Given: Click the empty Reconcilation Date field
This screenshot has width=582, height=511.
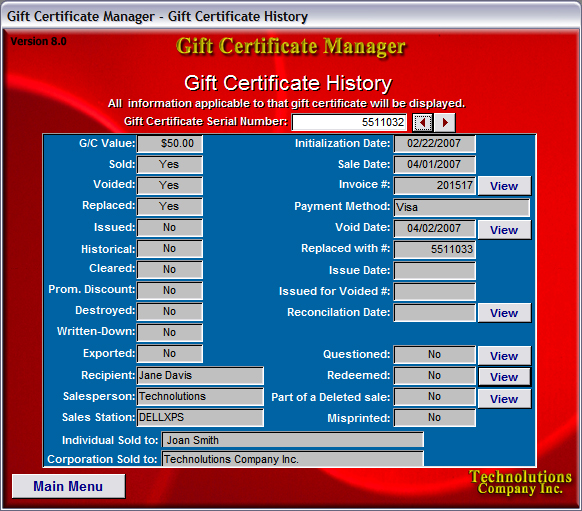Looking at the screenshot, I should click(x=435, y=313).
